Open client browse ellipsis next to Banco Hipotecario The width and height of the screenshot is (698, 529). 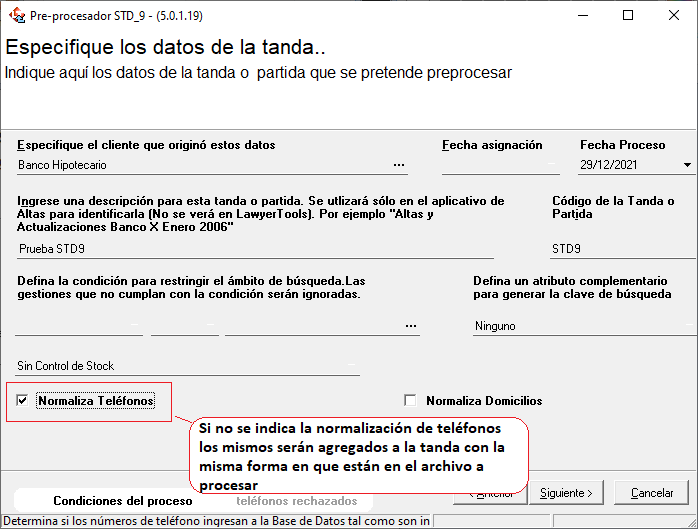(400, 165)
